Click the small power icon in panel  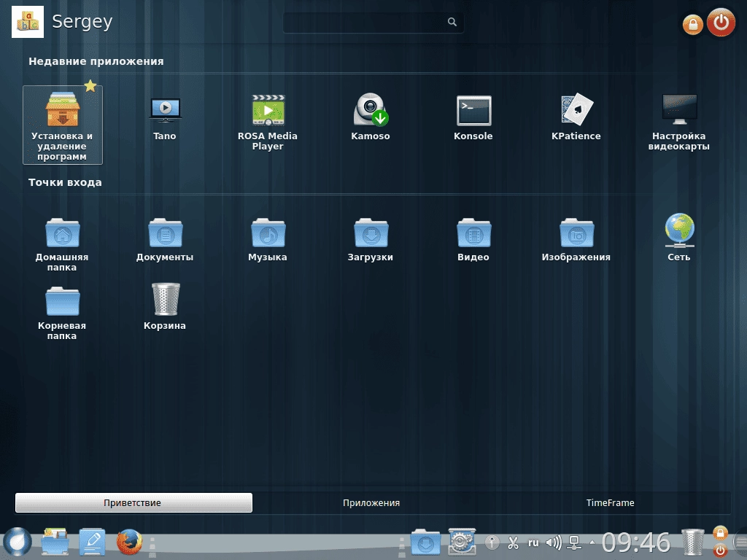pos(720,550)
